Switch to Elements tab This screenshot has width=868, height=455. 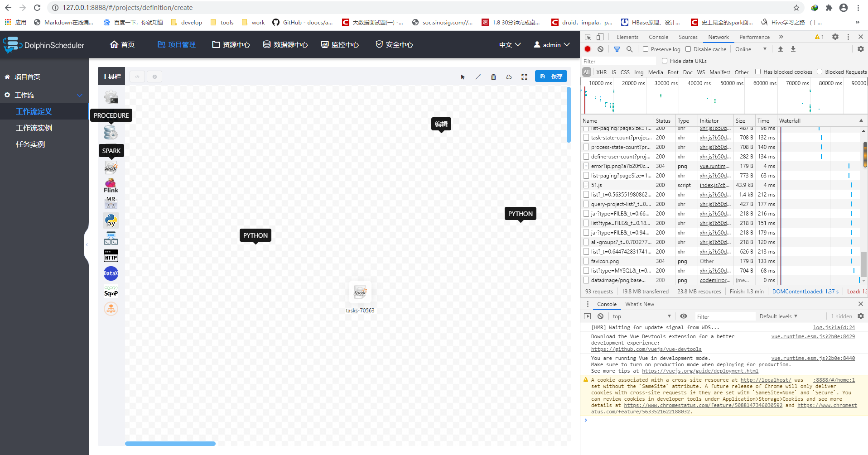pos(627,37)
